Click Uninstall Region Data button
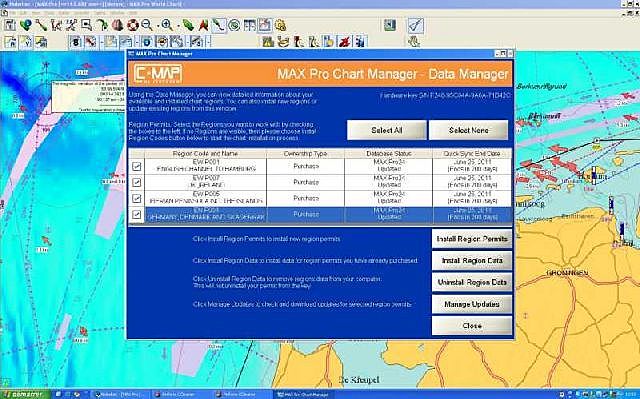The width and height of the screenshot is (640, 399). [x=472, y=282]
